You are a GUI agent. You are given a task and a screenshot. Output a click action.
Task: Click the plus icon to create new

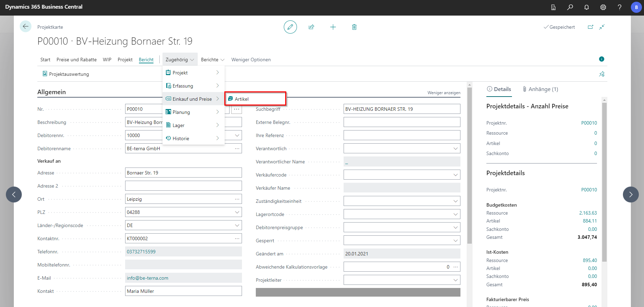tap(333, 27)
